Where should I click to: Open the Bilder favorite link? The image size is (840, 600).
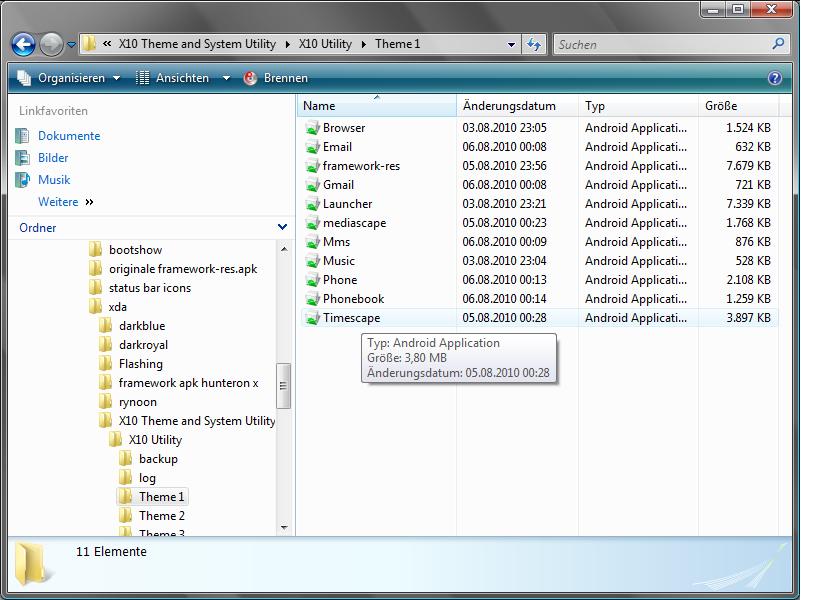53,158
